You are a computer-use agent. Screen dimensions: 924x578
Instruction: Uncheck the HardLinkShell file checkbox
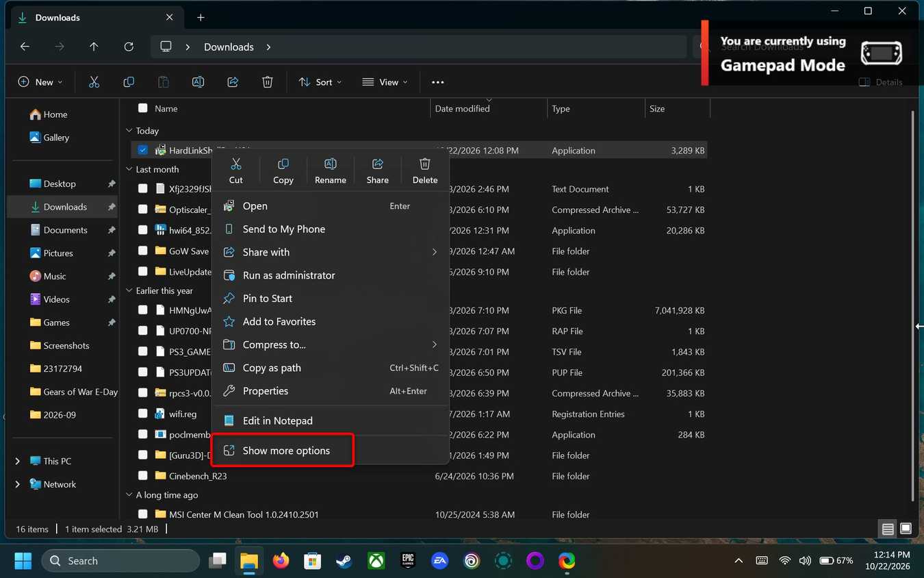(x=142, y=150)
